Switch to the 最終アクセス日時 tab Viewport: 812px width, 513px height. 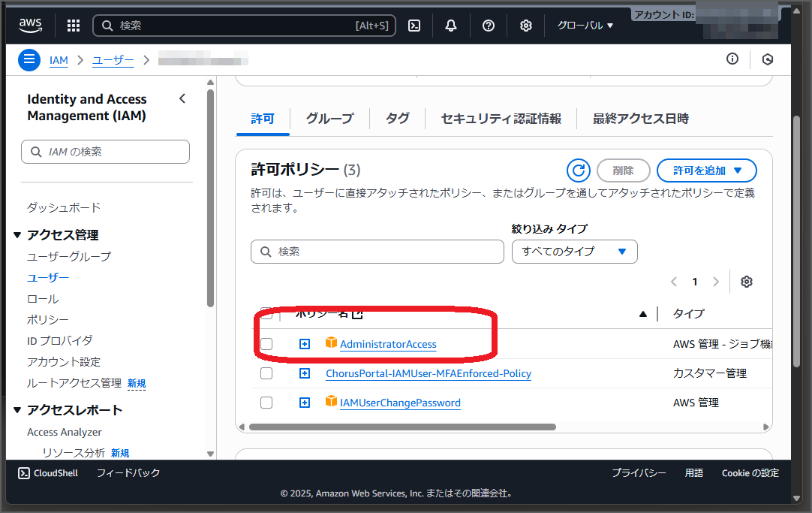pyautogui.click(x=641, y=119)
